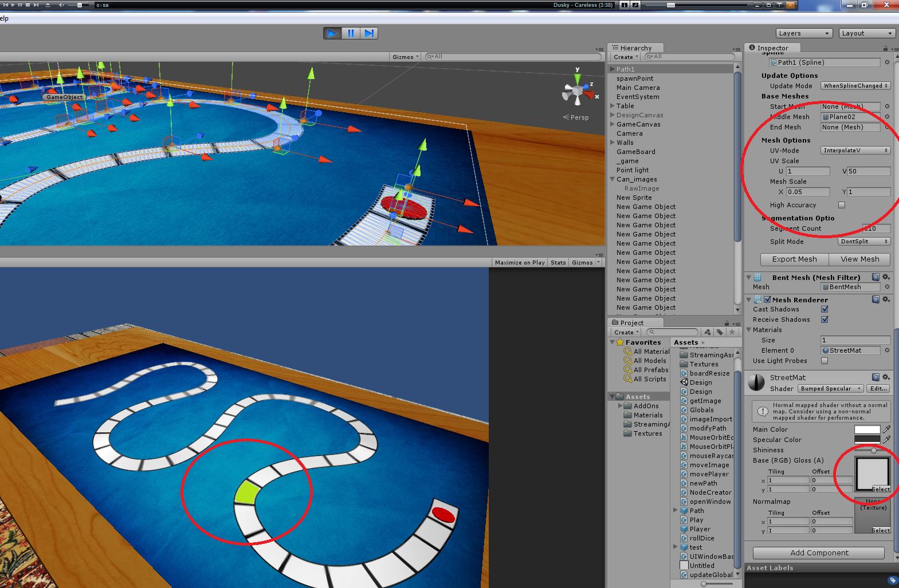Click search by type icon in Project
Viewport: 899px width, 588px height.
click(708, 332)
